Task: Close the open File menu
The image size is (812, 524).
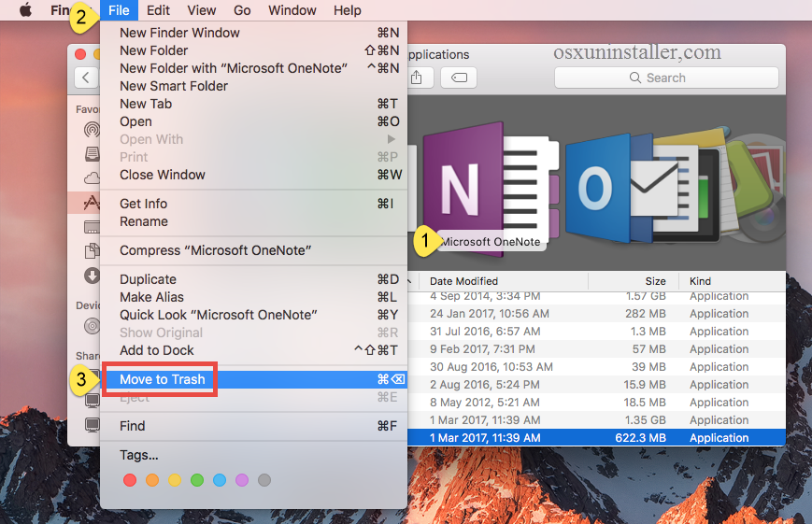Action: [x=119, y=10]
